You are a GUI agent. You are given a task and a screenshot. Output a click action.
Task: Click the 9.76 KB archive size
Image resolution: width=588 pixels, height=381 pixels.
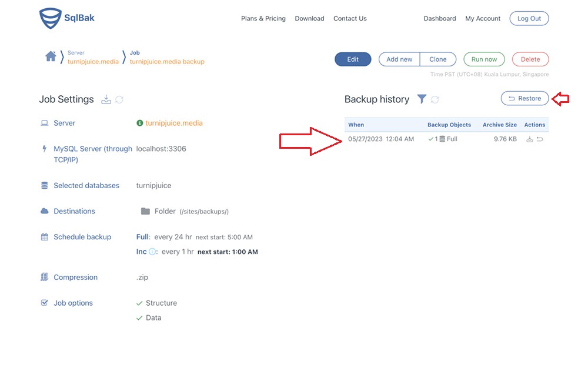pos(505,139)
